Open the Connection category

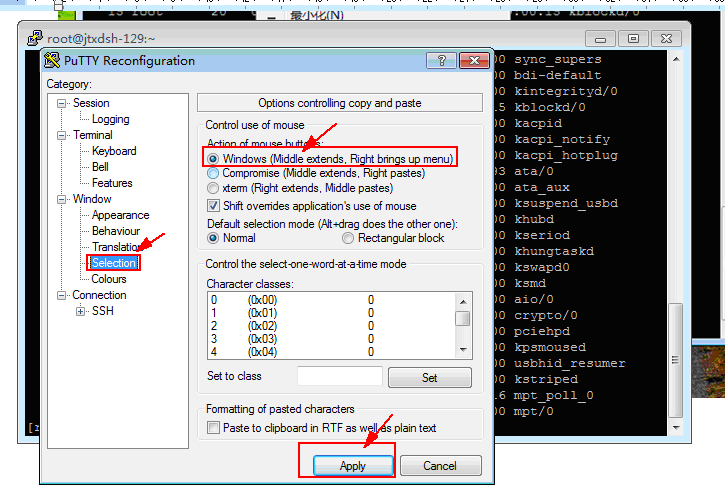point(99,295)
